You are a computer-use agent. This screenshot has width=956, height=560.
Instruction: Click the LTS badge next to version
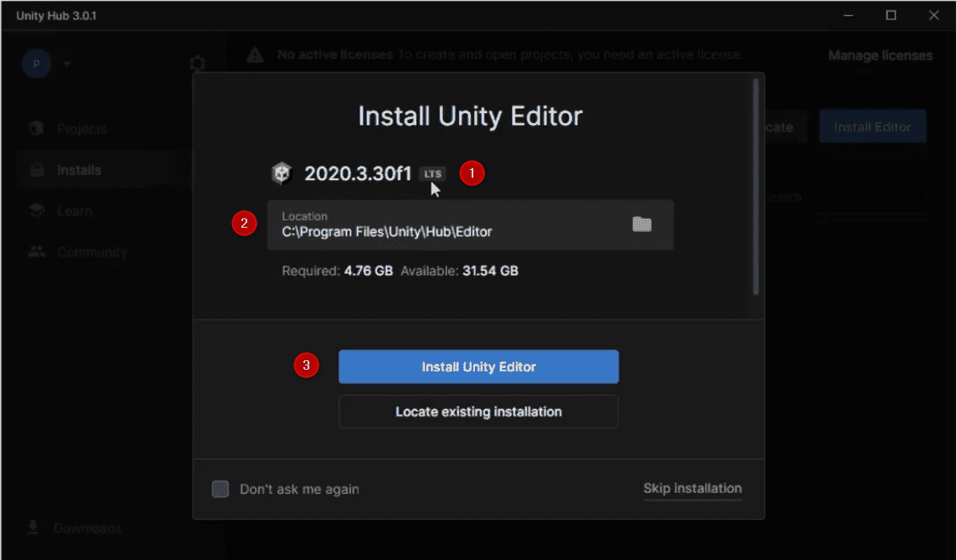click(433, 174)
